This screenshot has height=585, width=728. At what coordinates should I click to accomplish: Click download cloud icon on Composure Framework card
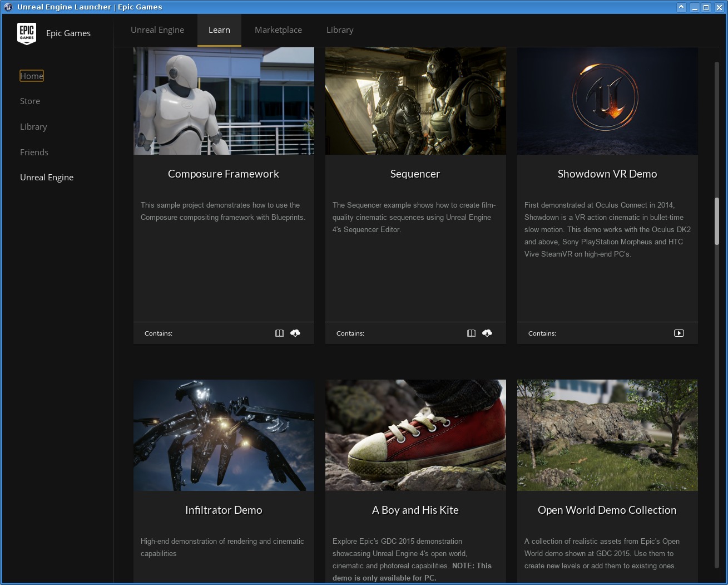coord(295,333)
